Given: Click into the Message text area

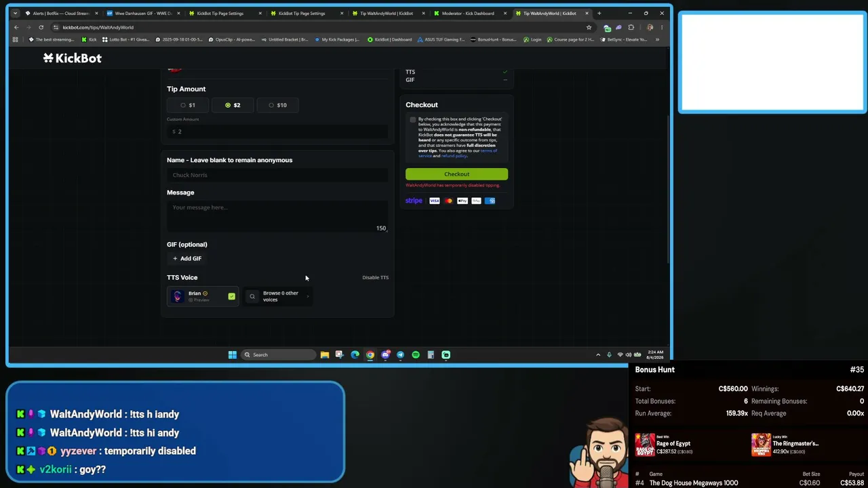Looking at the screenshot, I should click(277, 217).
